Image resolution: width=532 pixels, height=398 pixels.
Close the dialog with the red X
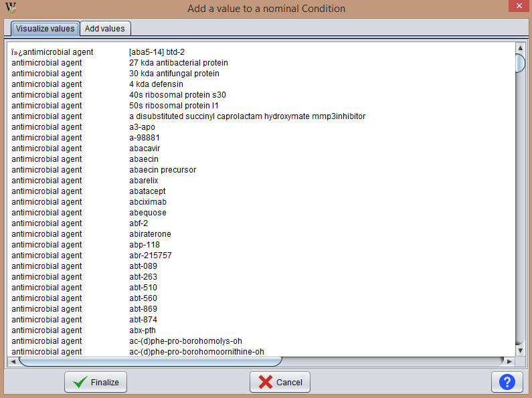coord(519,6)
